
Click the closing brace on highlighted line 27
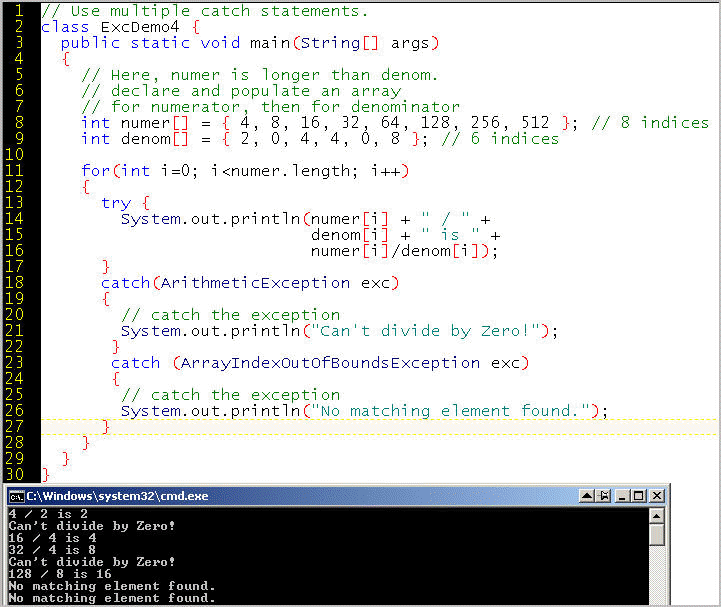[106, 427]
